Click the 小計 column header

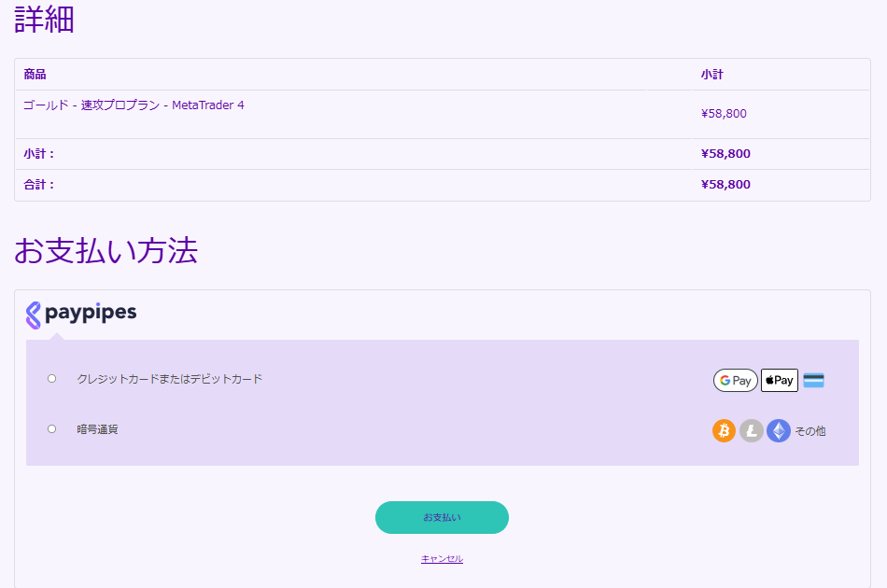(x=712, y=74)
